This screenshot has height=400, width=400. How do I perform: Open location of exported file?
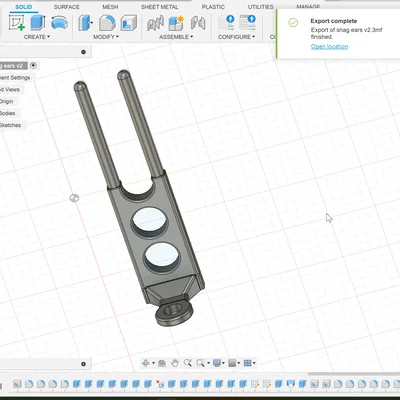329,46
